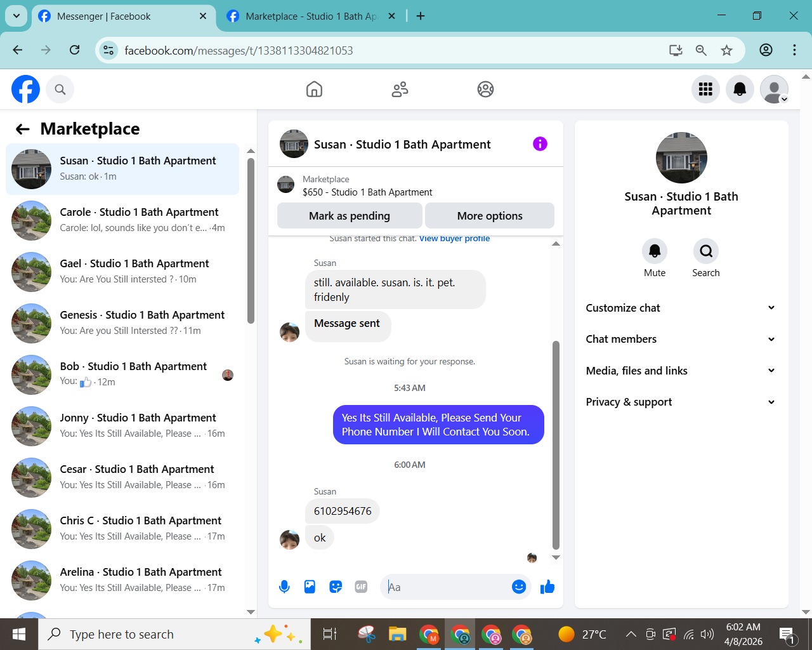Viewport: 812px width, 650px height.
Task: Select Susan's conversation in the chat list
Action: 122,169
